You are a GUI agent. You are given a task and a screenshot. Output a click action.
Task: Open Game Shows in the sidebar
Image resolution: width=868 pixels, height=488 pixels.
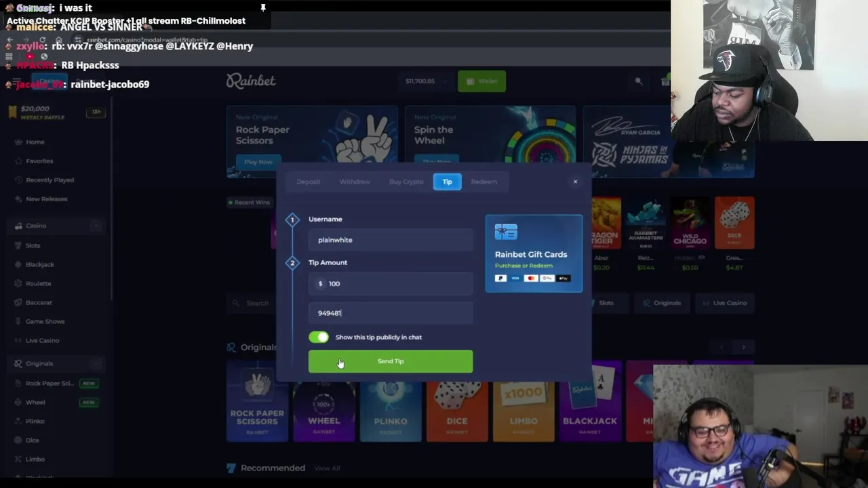pyautogui.click(x=45, y=321)
